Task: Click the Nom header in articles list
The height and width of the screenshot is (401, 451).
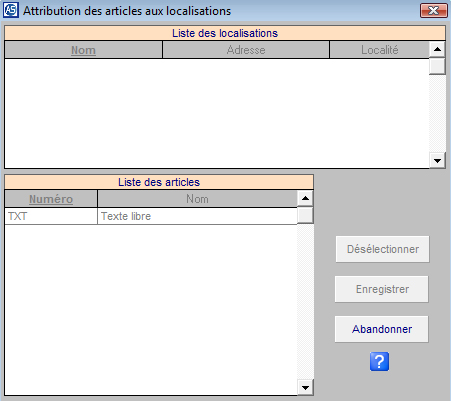Action: coord(197,199)
